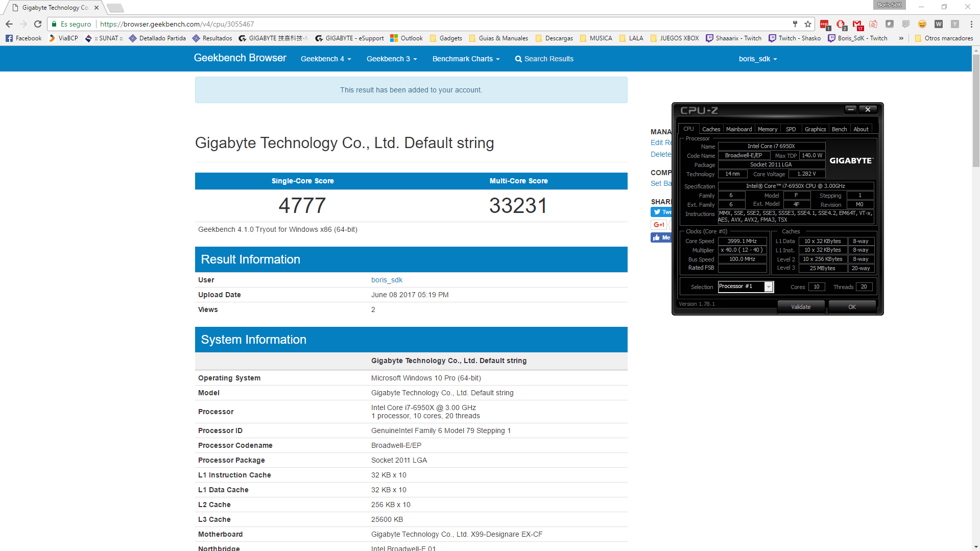Show more bookmarks via double chevron
Viewport: 980px width, 551px height.
[x=901, y=38]
